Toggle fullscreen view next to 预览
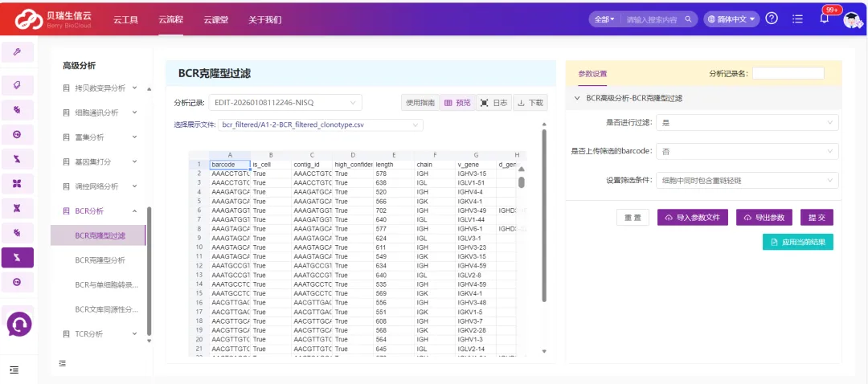Viewport: 868px width, 384px height. (x=485, y=103)
